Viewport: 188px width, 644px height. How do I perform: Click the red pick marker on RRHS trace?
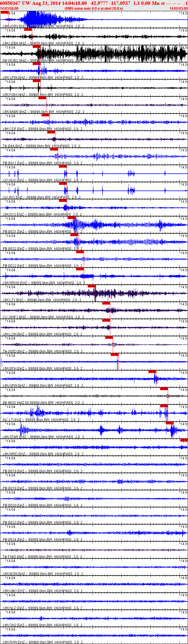pyautogui.click(x=80, y=269)
